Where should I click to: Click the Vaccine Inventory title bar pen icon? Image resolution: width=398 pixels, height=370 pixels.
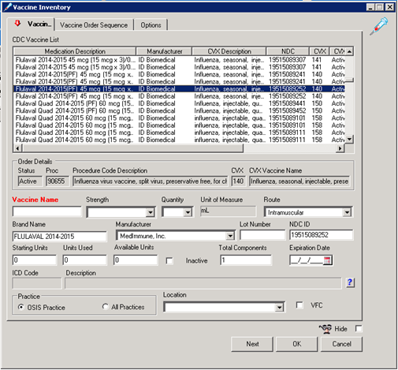pos(8,7)
